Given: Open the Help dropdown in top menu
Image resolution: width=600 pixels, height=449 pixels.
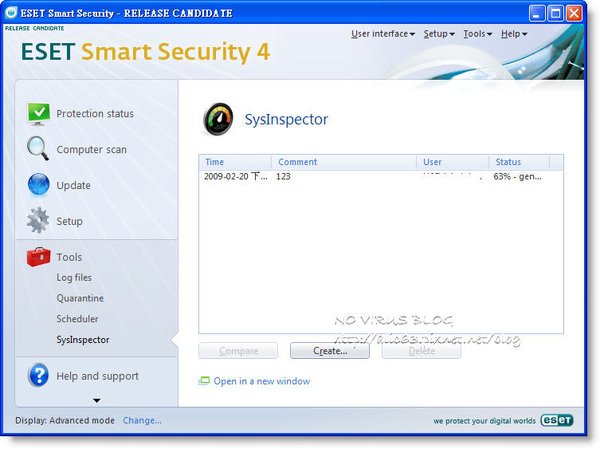Looking at the screenshot, I should click(x=514, y=34).
